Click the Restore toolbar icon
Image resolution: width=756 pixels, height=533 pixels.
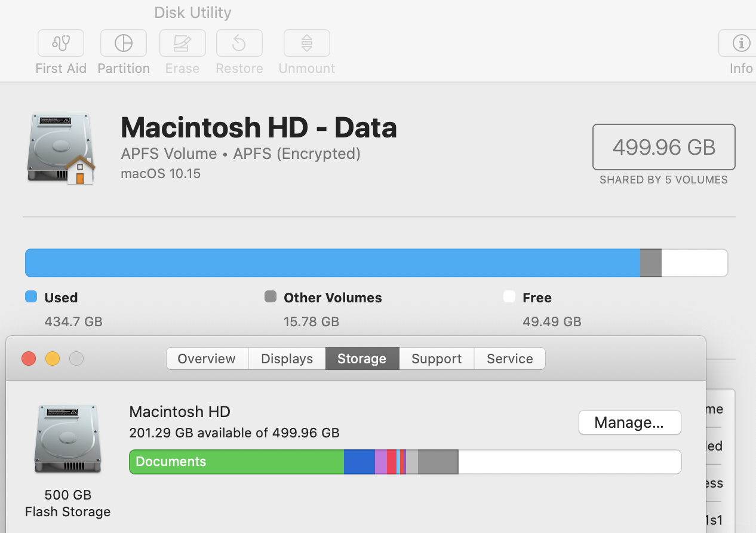[x=239, y=43]
